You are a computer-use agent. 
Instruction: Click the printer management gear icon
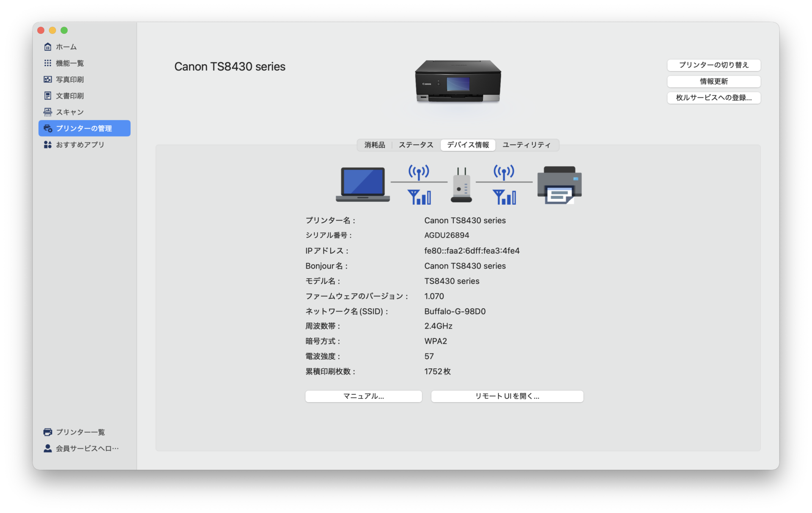click(x=48, y=129)
